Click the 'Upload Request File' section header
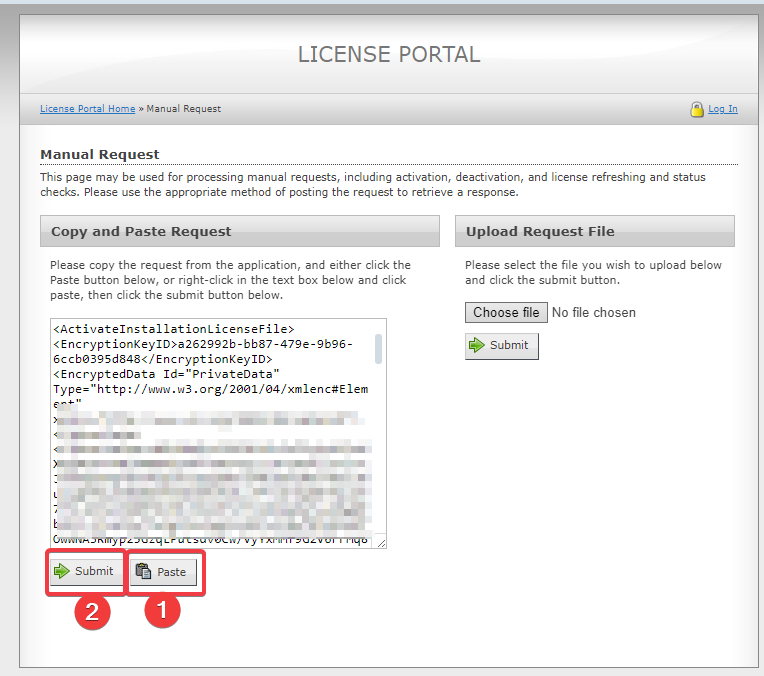The image size is (764, 676). pyautogui.click(x=540, y=231)
